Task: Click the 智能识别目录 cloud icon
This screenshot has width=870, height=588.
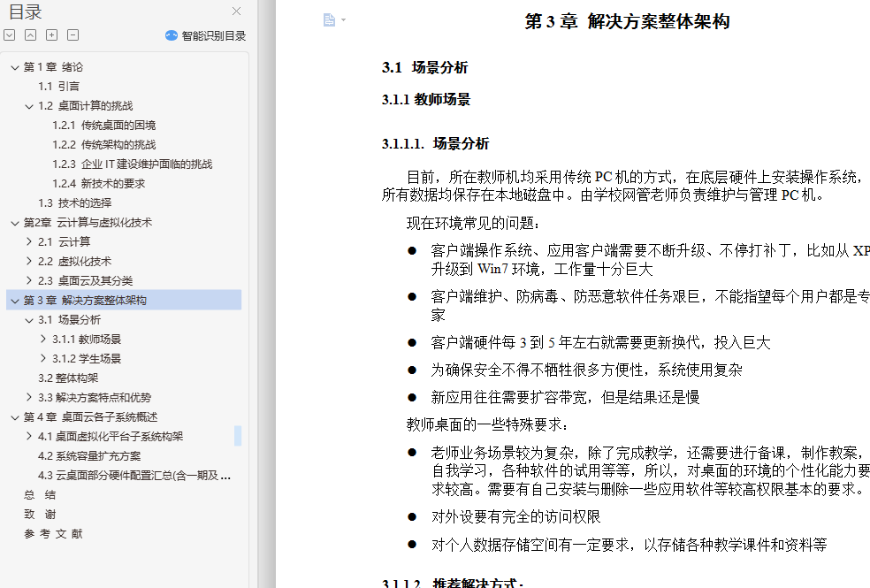Action: [172, 35]
